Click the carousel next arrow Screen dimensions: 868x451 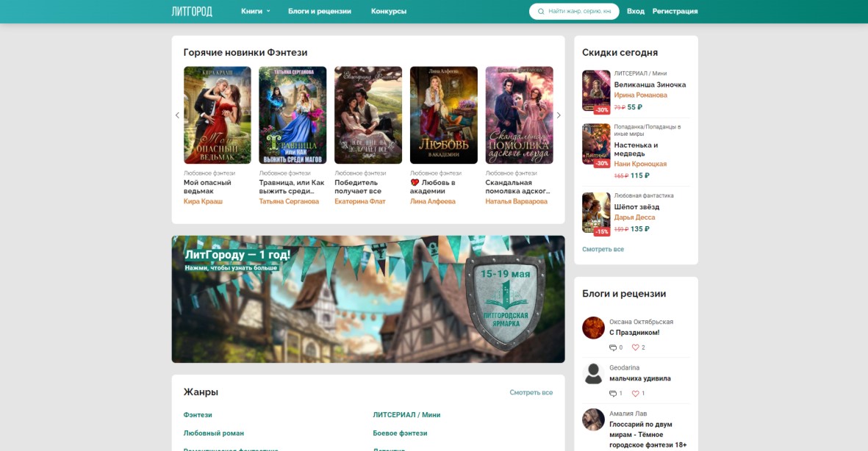559,115
